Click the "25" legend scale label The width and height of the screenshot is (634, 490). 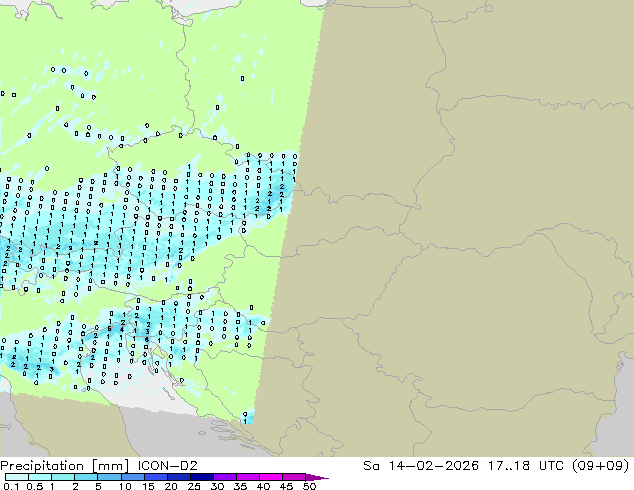pyautogui.click(x=194, y=486)
